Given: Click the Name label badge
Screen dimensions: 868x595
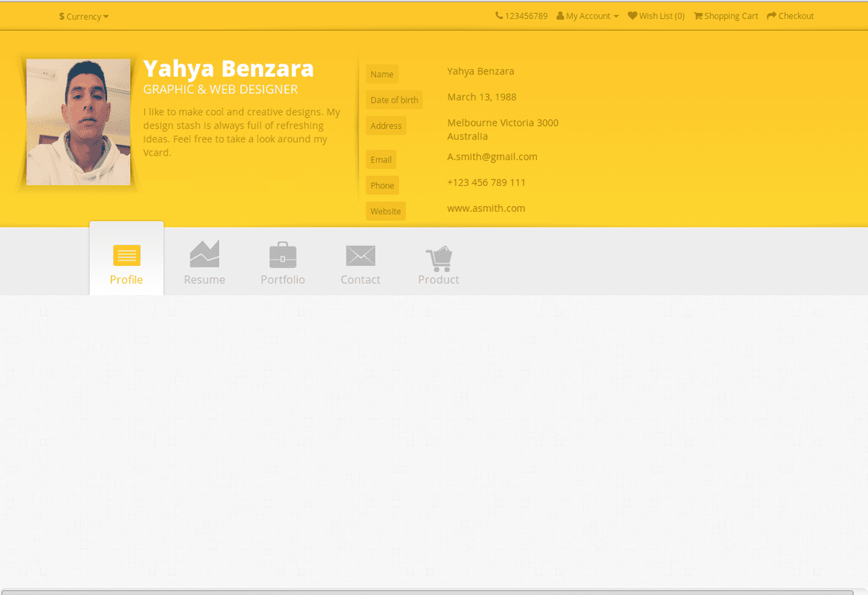Looking at the screenshot, I should tap(382, 74).
